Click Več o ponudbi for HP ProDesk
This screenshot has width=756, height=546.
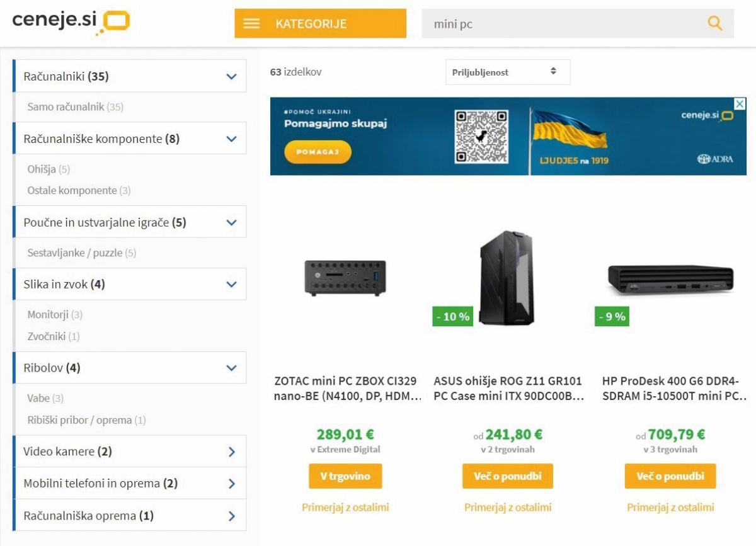click(670, 476)
